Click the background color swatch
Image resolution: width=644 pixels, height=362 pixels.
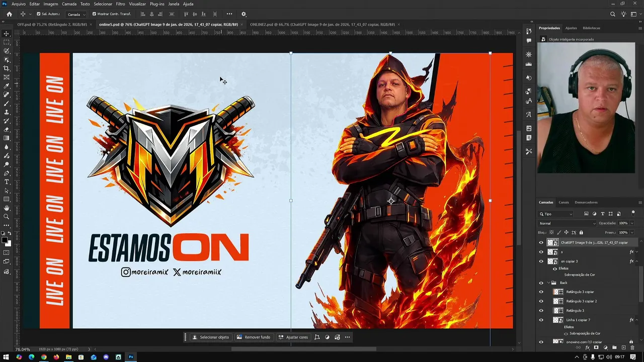[x=9, y=244]
